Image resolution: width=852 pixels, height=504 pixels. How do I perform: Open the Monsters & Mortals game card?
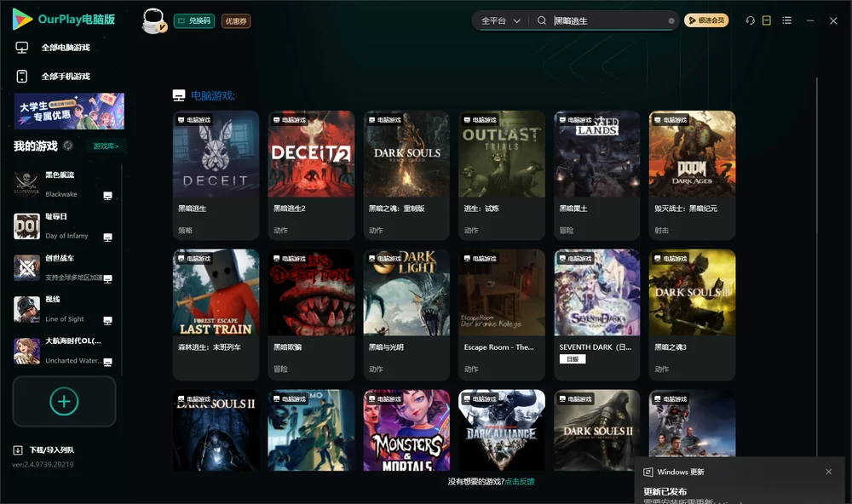[406, 430]
